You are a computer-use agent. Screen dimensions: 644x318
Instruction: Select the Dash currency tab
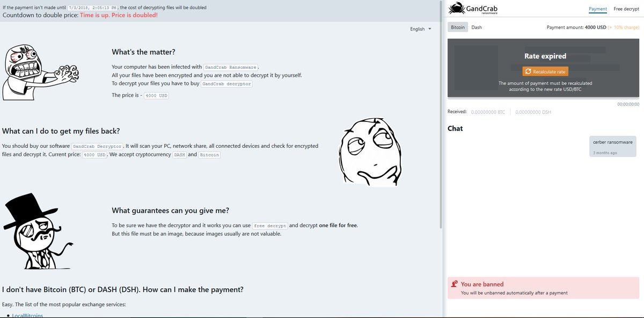(477, 27)
